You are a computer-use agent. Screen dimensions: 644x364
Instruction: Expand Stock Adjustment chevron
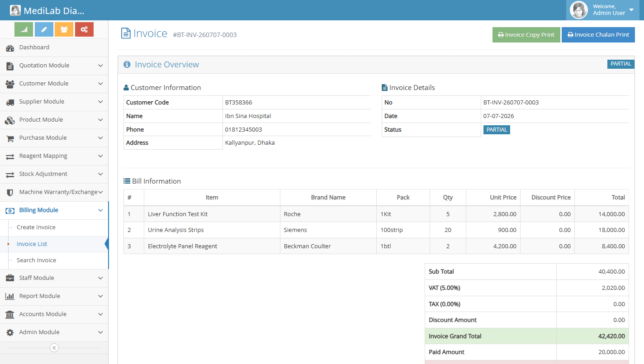pos(100,174)
